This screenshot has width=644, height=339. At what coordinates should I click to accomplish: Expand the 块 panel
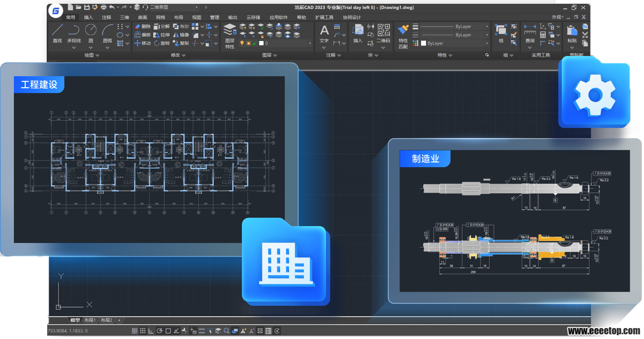click(373, 55)
